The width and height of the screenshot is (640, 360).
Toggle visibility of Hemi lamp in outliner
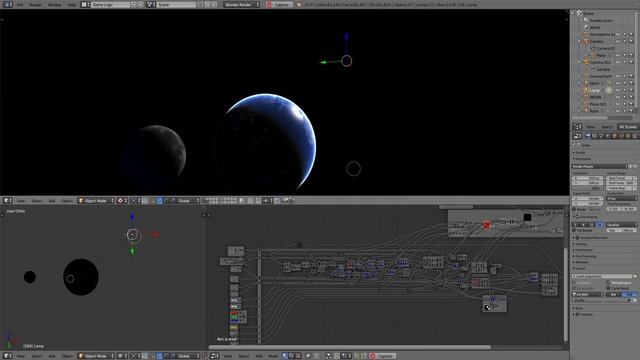[x=618, y=83]
